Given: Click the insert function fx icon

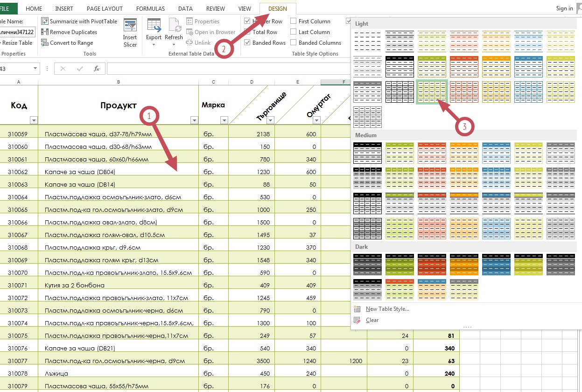Looking at the screenshot, I should 97,69.
